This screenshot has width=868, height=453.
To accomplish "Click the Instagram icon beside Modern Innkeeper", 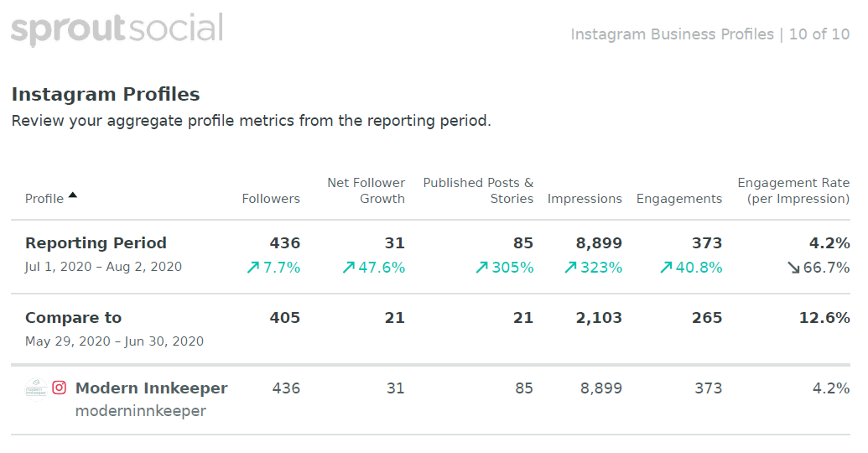I will pos(60,388).
